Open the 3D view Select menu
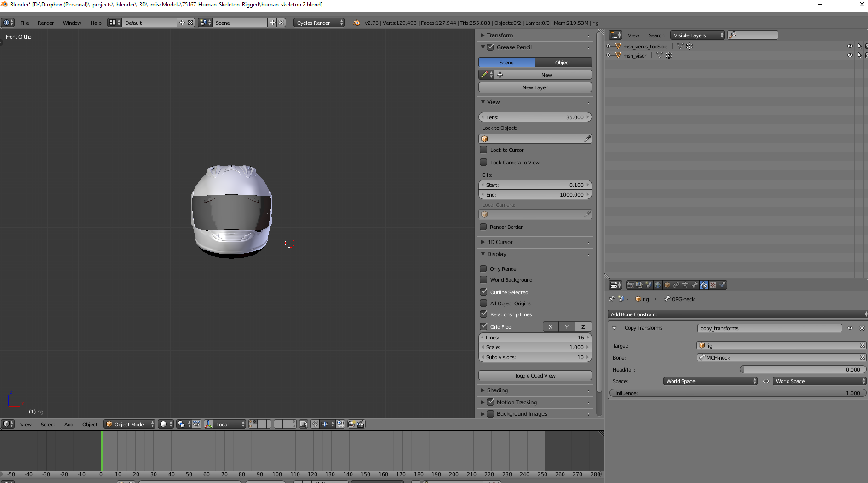Image resolution: width=868 pixels, height=483 pixels. pos(48,424)
